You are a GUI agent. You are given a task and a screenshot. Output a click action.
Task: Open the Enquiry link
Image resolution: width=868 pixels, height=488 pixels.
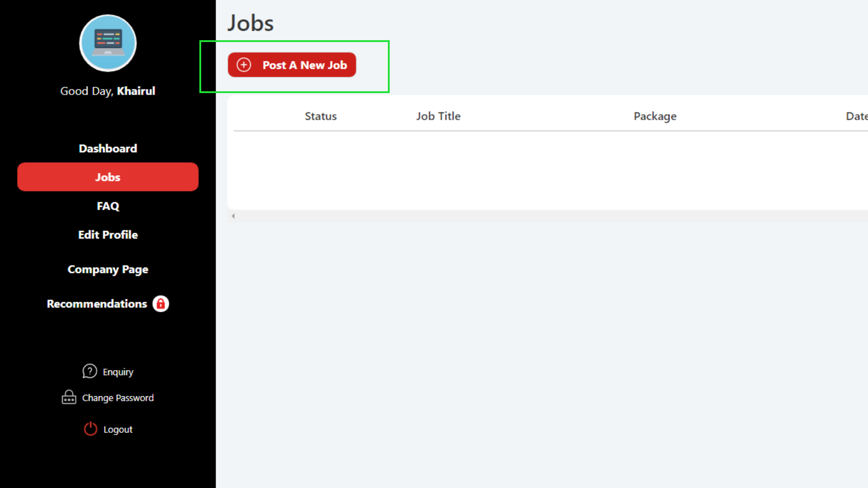[x=118, y=372]
